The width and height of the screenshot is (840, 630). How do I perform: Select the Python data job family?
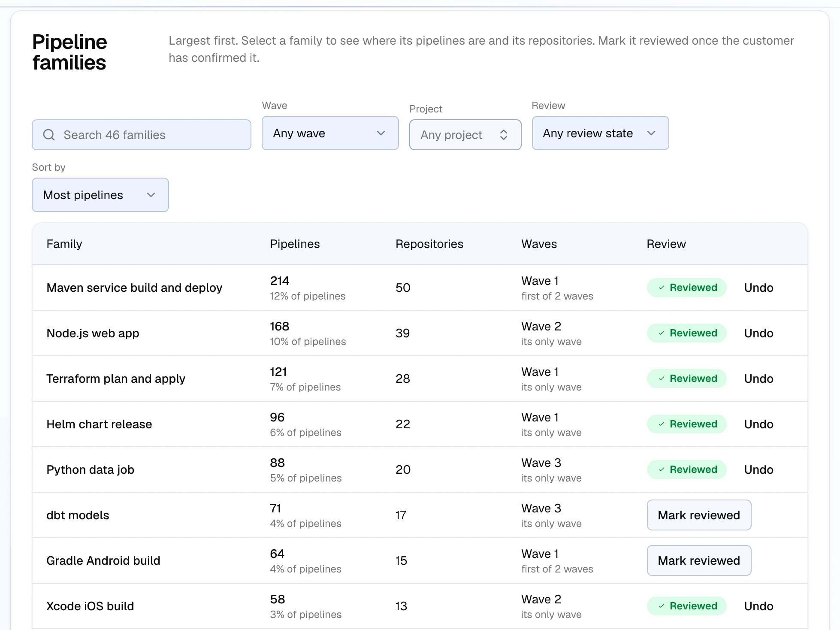90,469
